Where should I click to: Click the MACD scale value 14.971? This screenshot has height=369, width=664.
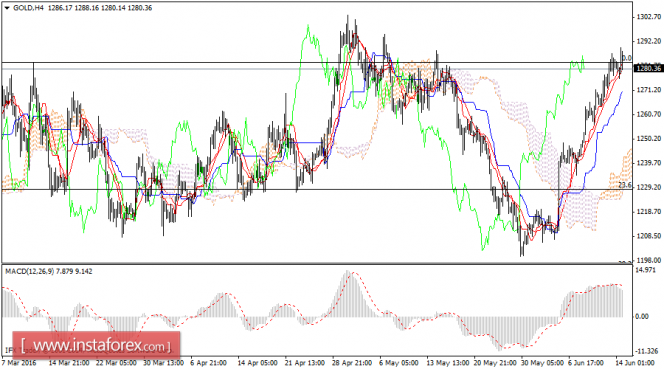point(646,270)
